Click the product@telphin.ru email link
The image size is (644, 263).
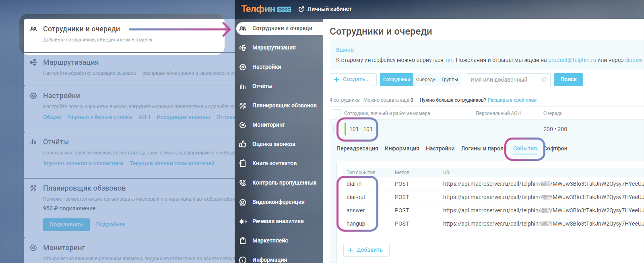[x=572, y=60]
